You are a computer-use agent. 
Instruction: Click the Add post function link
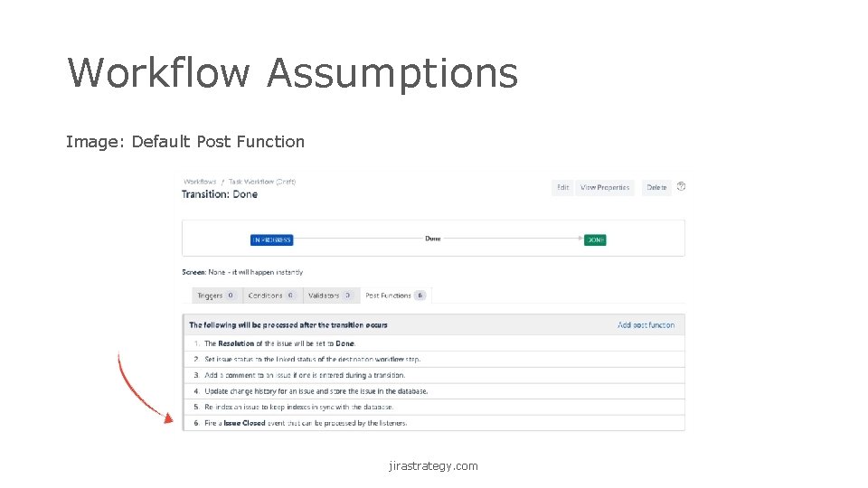[x=646, y=324]
